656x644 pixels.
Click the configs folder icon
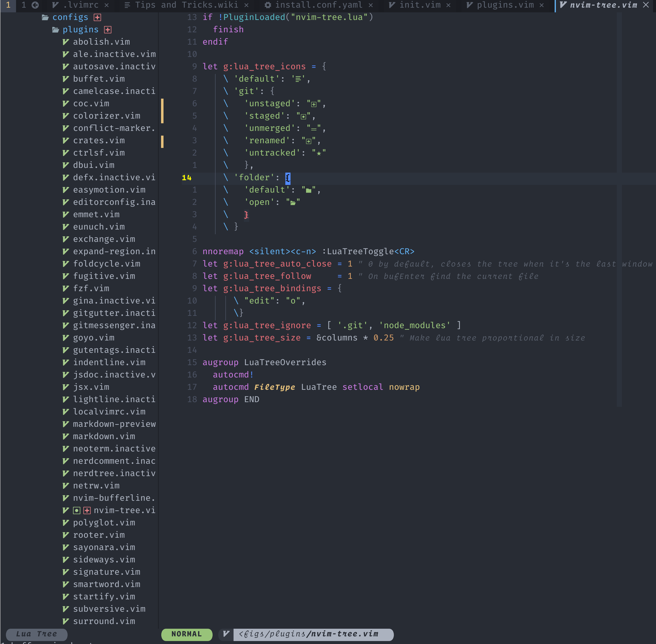(x=45, y=17)
